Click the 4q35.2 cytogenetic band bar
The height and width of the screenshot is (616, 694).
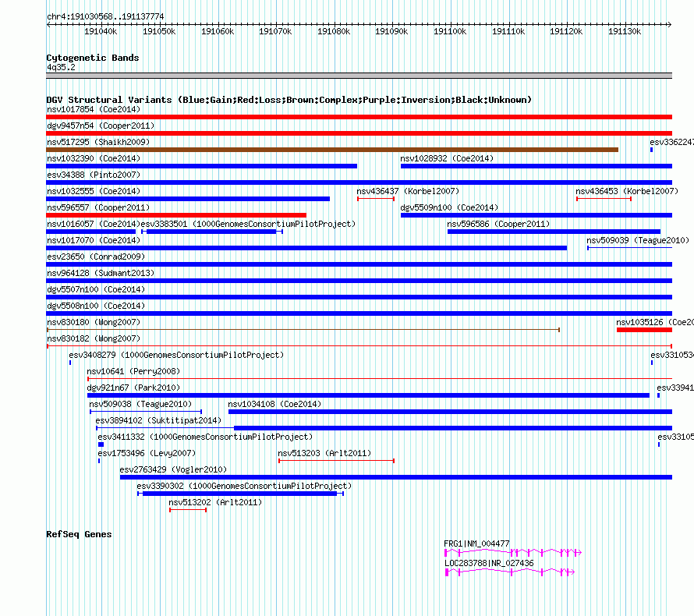pos(359,76)
